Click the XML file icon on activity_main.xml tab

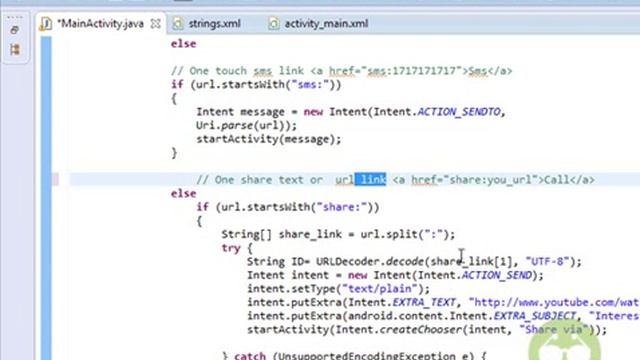(x=274, y=24)
